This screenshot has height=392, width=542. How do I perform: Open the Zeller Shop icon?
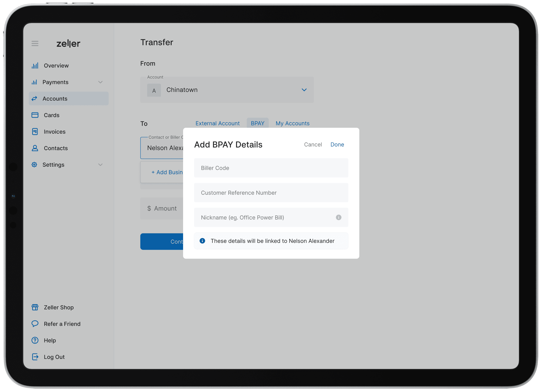[35, 307]
